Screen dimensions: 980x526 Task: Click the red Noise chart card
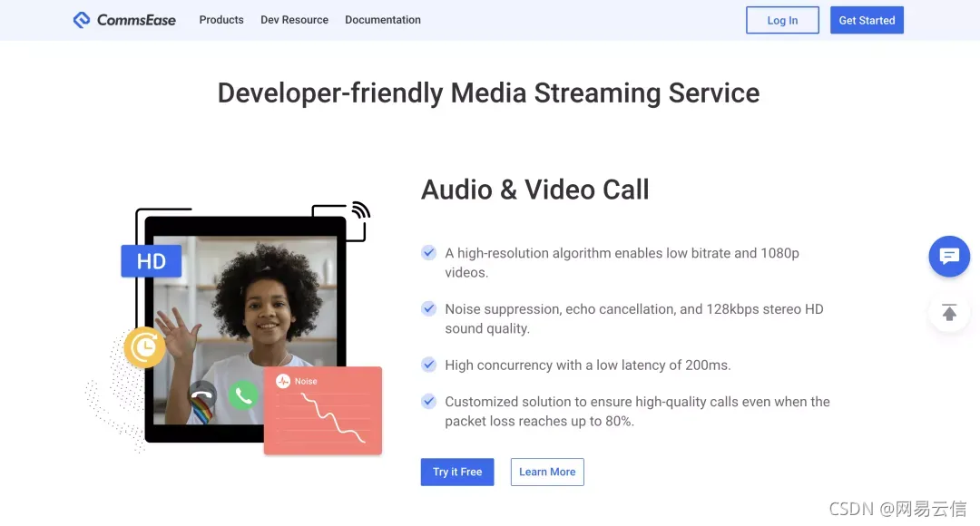[323, 411]
